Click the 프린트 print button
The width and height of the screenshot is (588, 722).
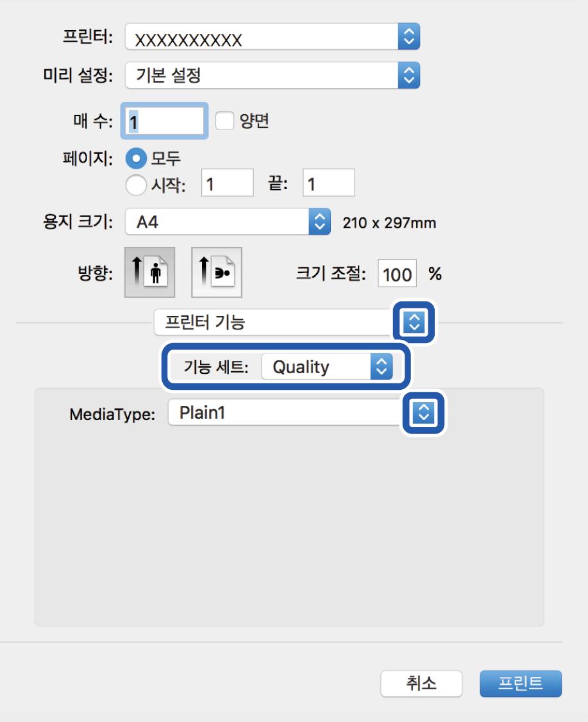pyautogui.click(x=521, y=684)
